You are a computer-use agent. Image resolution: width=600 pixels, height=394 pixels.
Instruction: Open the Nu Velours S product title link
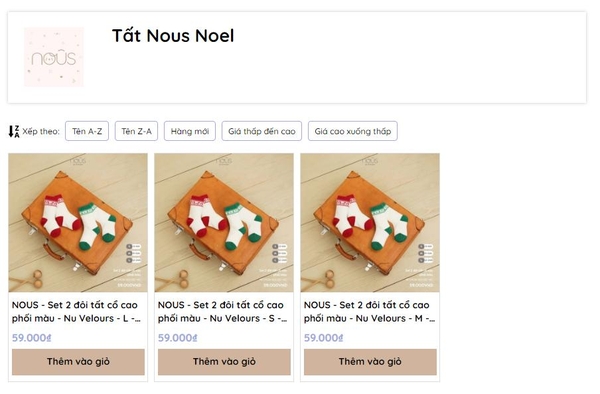222,311
